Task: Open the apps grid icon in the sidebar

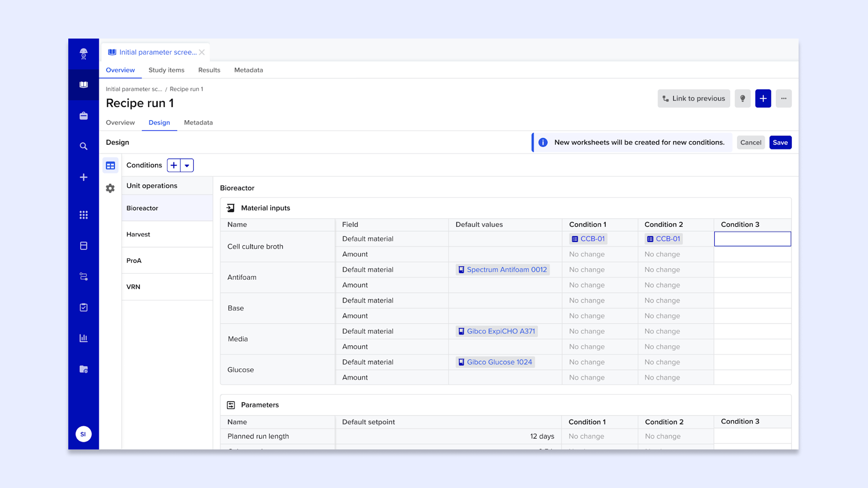Action: [x=83, y=215]
